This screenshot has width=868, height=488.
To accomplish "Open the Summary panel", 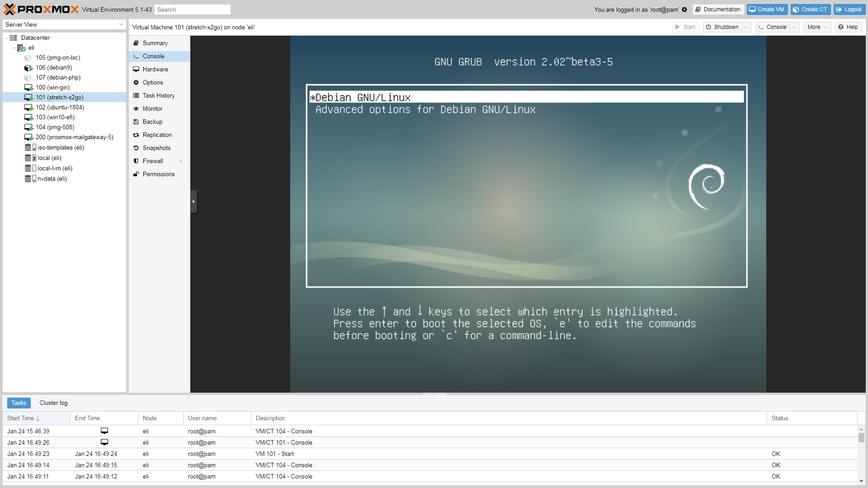I will [x=154, y=43].
